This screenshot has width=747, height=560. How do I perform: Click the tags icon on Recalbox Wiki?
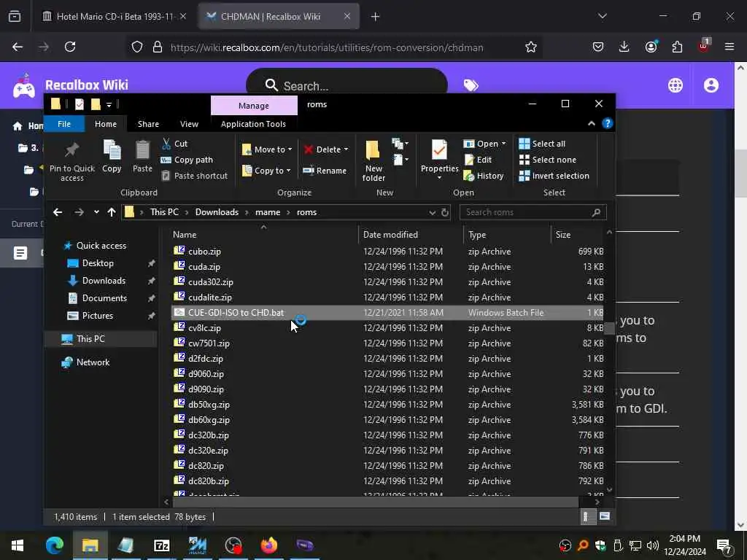(x=471, y=85)
